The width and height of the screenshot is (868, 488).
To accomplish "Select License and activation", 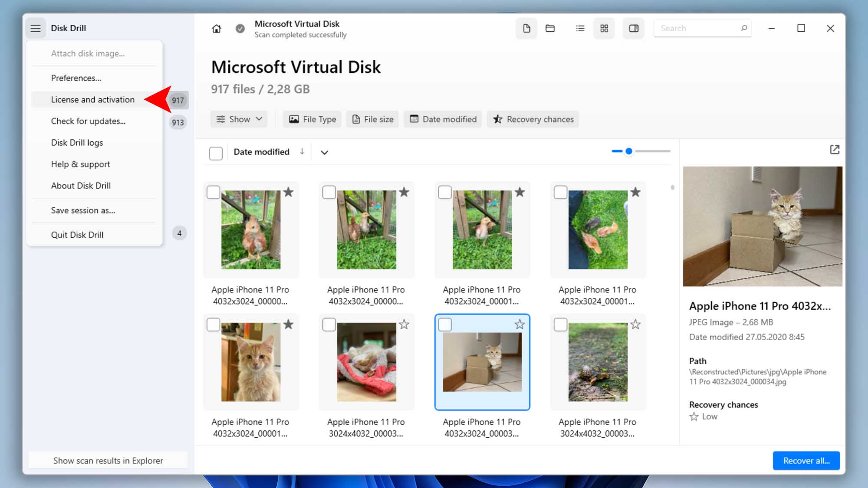I will pos(94,100).
